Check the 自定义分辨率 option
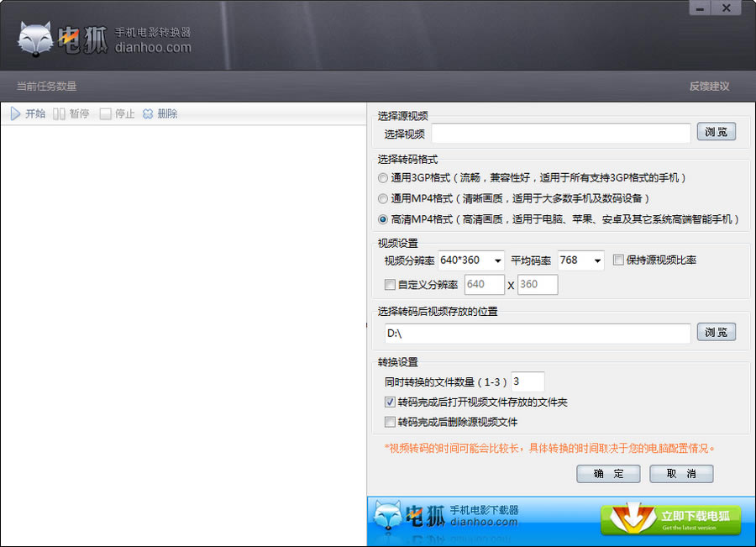Screen dimensions: 756x547 [390, 285]
